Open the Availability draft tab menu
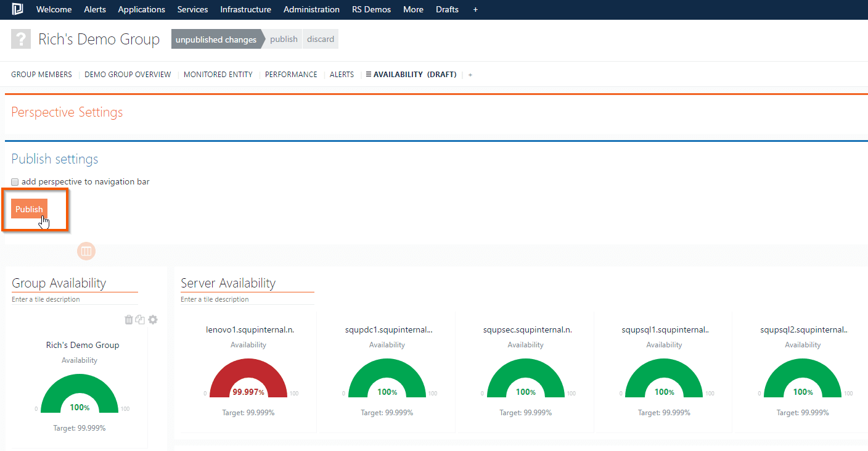 point(369,75)
